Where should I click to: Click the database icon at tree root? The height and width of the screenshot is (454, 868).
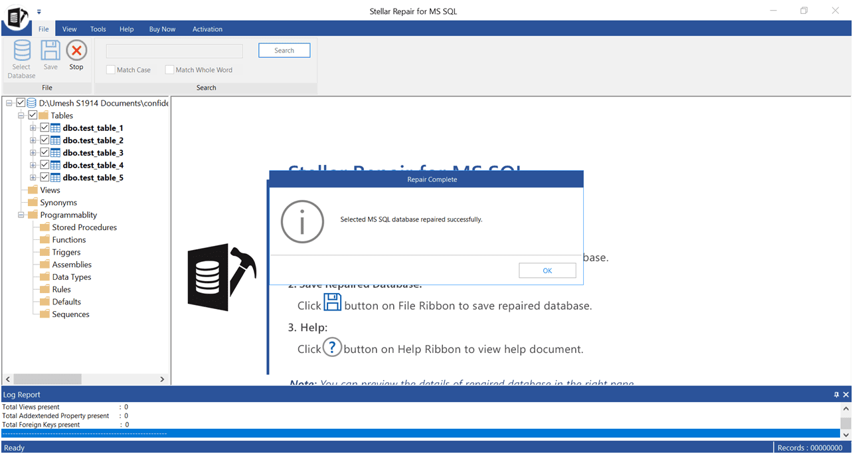(x=31, y=103)
